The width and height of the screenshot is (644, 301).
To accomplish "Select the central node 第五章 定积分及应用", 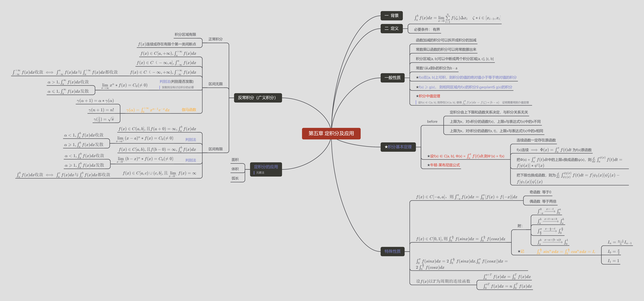I will click(x=331, y=133).
